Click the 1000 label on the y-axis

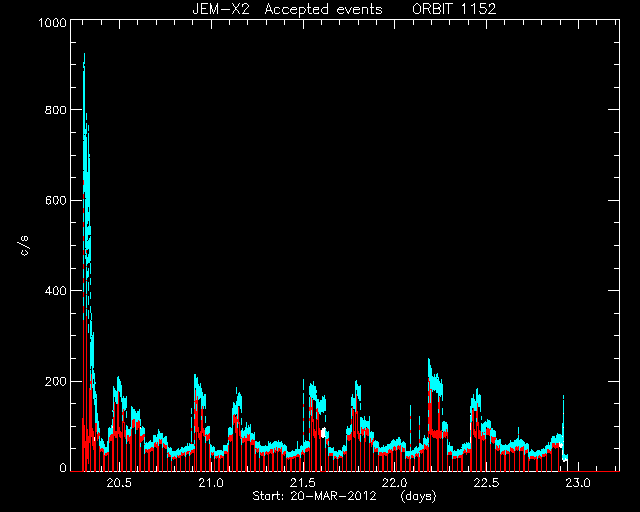coord(52,22)
